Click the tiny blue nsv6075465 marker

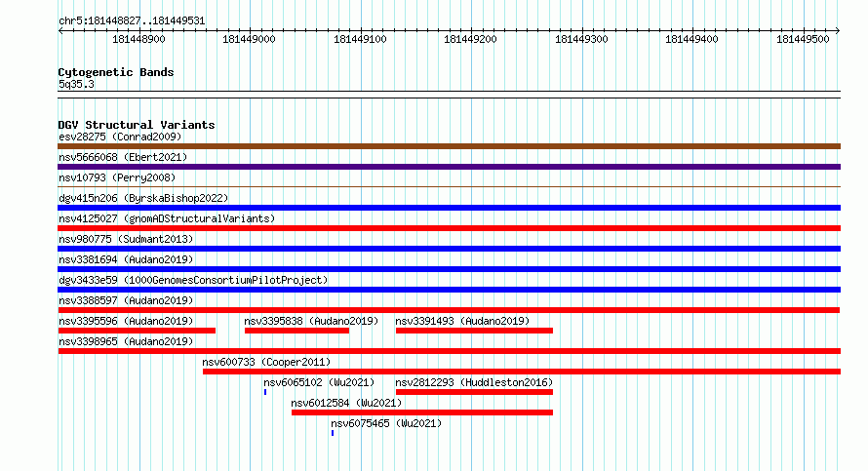(333, 433)
